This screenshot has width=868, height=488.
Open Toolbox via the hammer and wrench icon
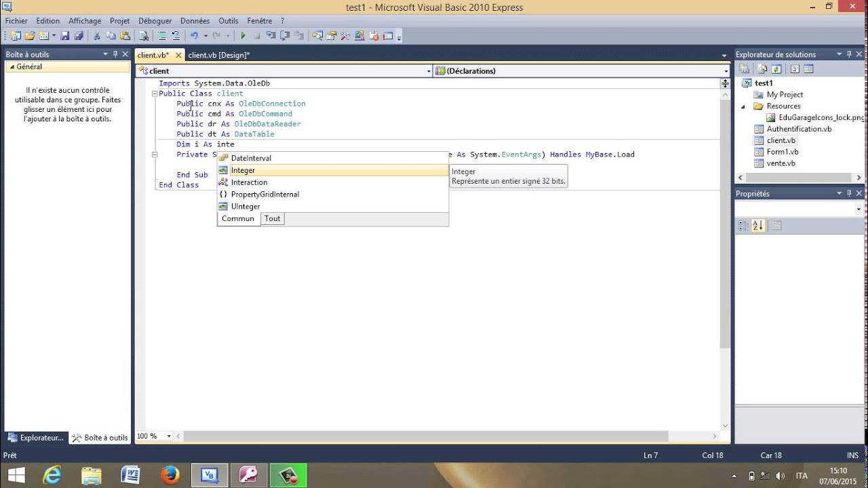tap(345, 36)
